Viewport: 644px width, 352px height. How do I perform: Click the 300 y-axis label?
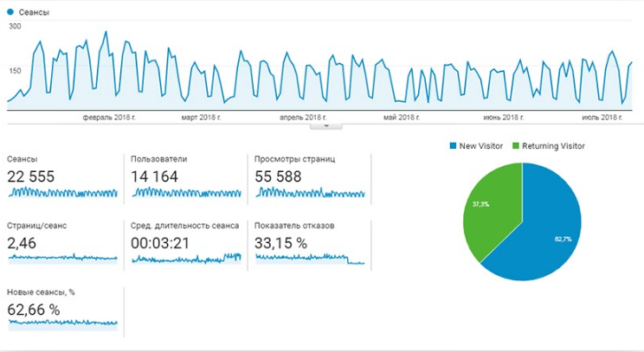[x=15, y=26]
